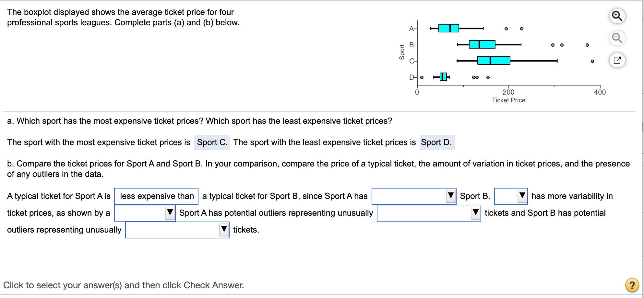Open Sport B outliers dropdown before 'tickets.'
Screen dimensions: 644x298
click(177, 230)
